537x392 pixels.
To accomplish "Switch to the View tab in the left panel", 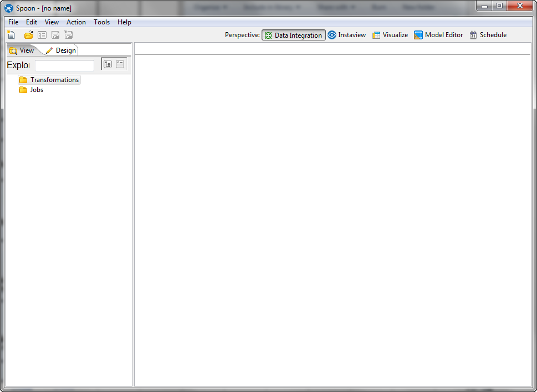I will [x=22, y=50].
